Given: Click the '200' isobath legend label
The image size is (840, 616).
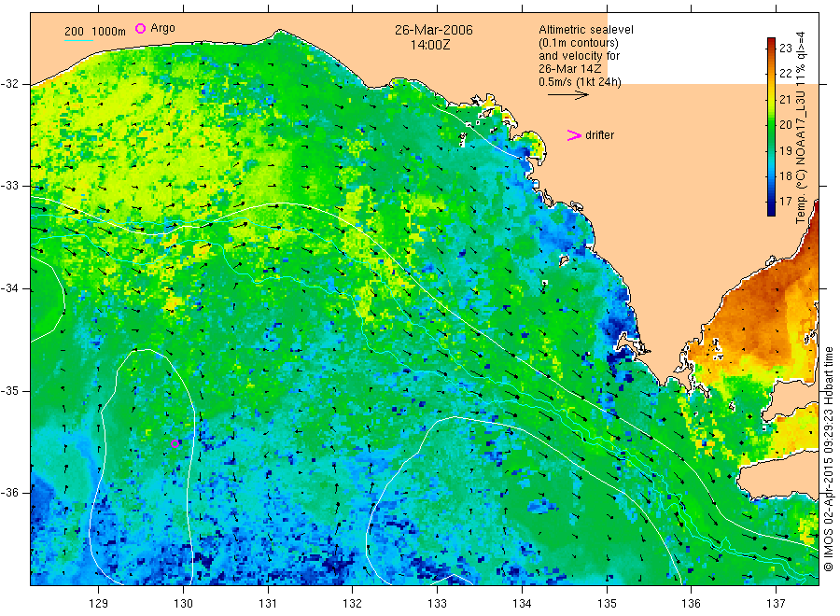Looking at the screenshot, I should click(74, 32).
